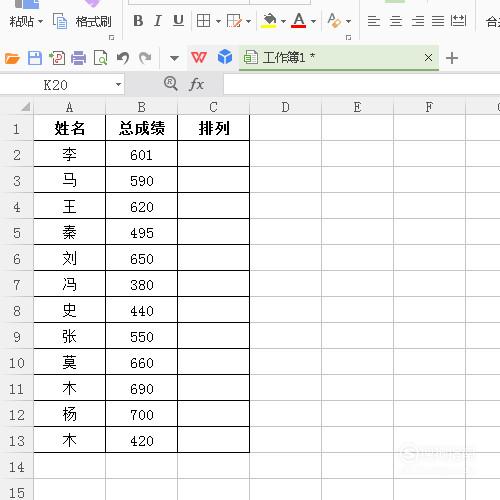Select the cell with score 601

(x=141, y=155)
